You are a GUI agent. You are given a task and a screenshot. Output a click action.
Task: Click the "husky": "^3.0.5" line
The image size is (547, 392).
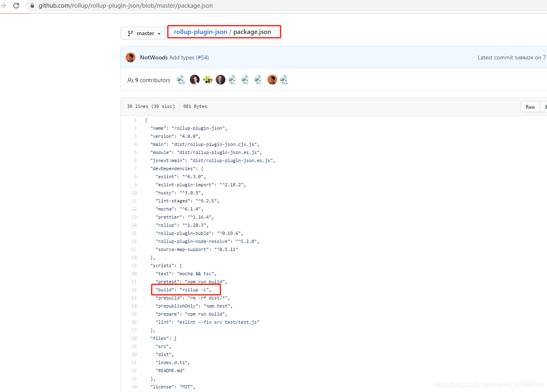click(179, 193)
